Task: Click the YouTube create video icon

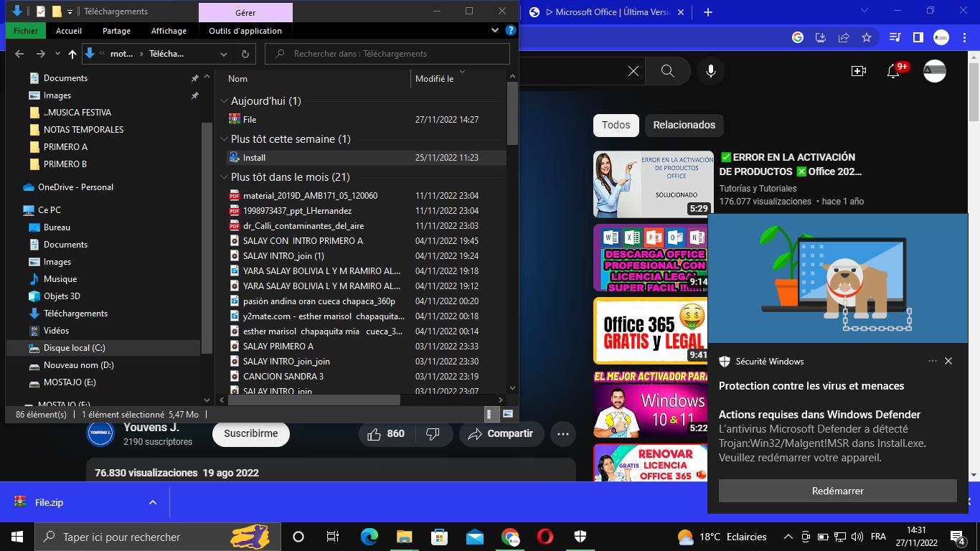Action: tap(858, 71)
